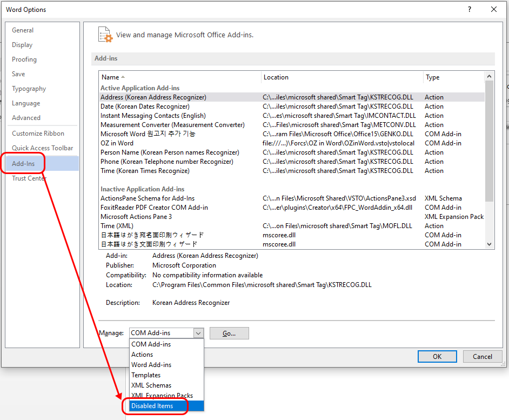Close the Word Options dialog
Viewport: 509px width, 420px height.
point(494,9)
